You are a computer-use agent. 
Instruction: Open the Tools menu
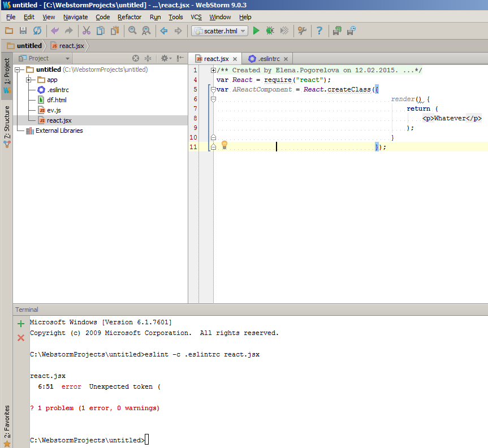(175, 17)
